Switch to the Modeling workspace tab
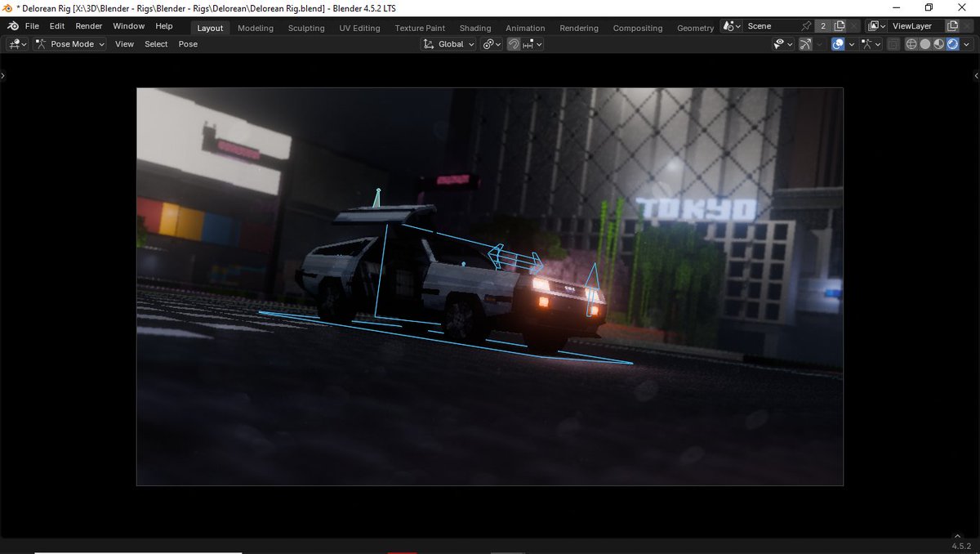This screenshot has height=554, width=980. [x=256, y=28]
